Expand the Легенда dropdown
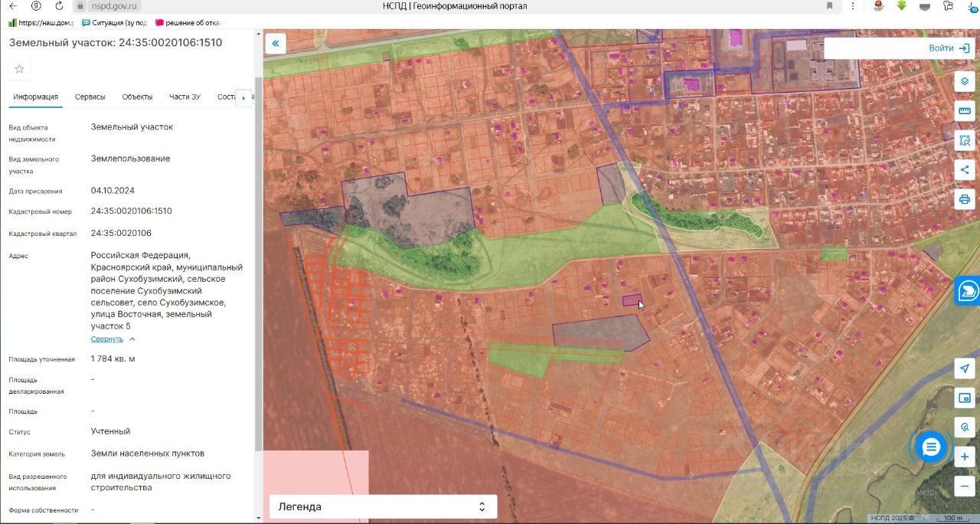The image size is (980, 524). click(383, 506)
